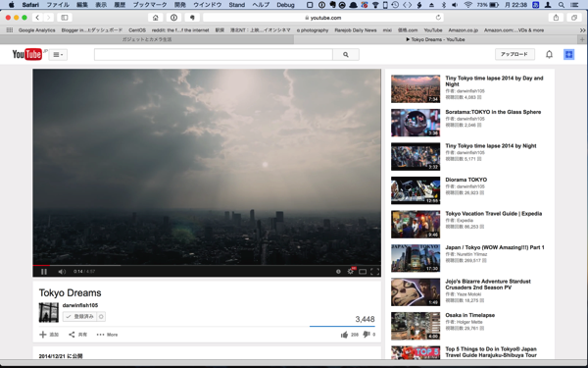Screen dimensions: 588x368
Task: Open subscription settings gear next to 登録済み
Action: coord(101,317)
